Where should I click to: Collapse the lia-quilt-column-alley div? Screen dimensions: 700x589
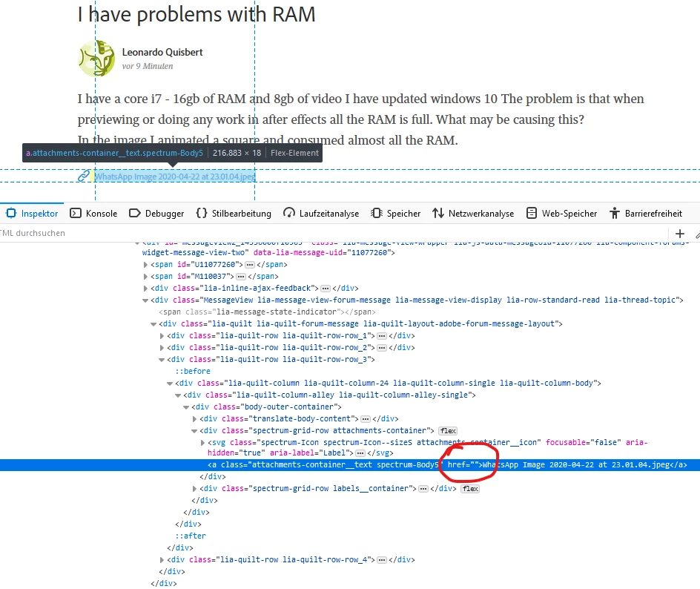[x=178, y=395]
